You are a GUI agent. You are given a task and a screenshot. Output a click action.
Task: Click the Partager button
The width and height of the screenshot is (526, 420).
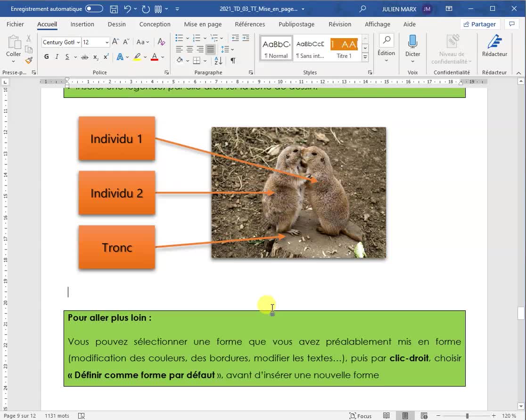(x=479, y=24)
